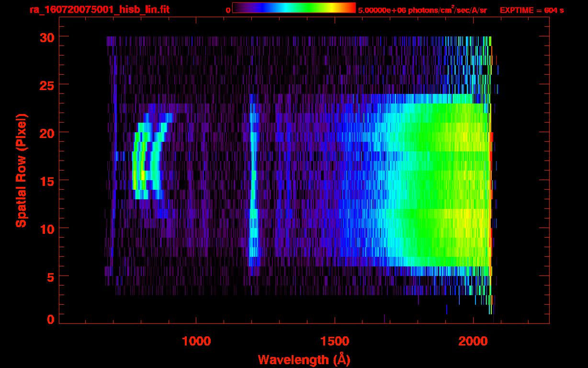Viewport: 588px width, 368px height.
Task: Click the x-axis tick label 1000
Action: (197, 341)
